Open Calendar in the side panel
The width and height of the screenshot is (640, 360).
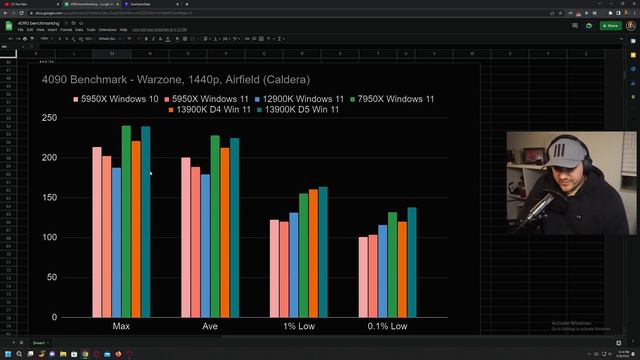pos(633,41)
